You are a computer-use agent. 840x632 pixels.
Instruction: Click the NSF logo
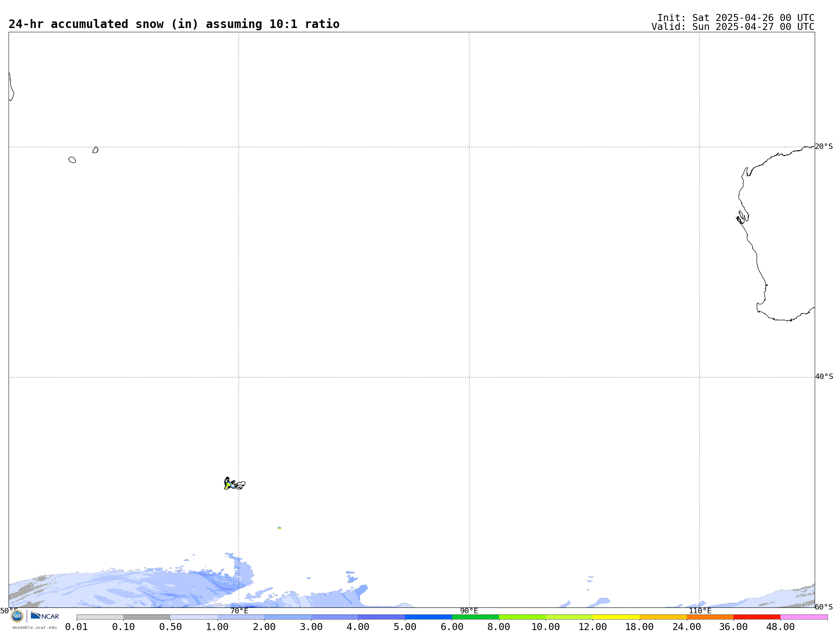(17, 616)
